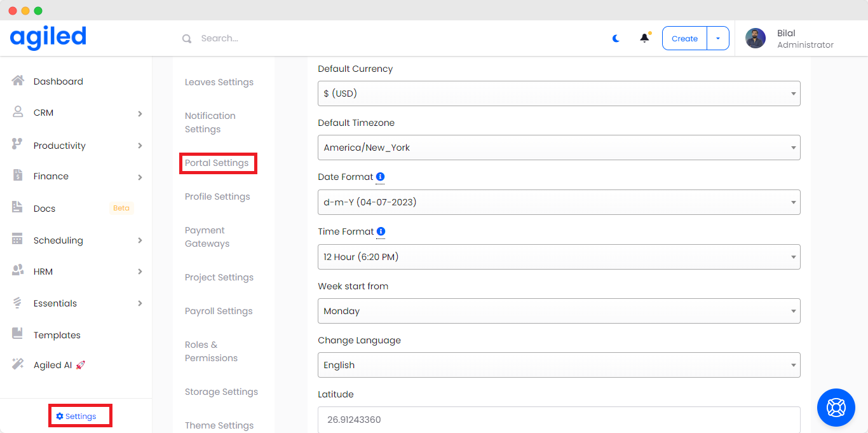The width and height of the screenshot is (868, 433).
Task: Open the Default Currency dropdown
Action: point(559,93)
